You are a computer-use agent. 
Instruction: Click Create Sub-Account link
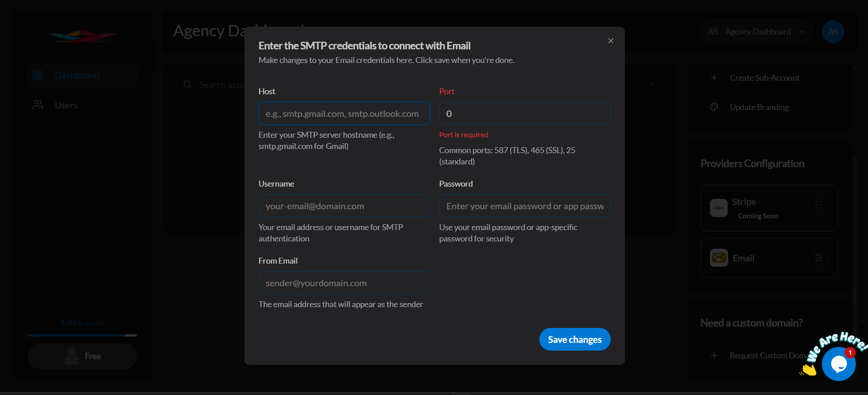[x=764, y=78]
